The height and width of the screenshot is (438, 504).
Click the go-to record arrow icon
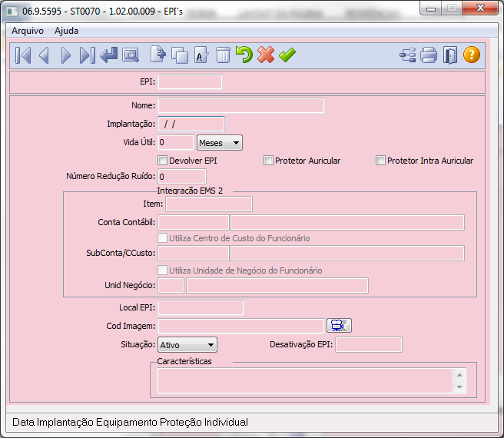[x=109, y=55]
